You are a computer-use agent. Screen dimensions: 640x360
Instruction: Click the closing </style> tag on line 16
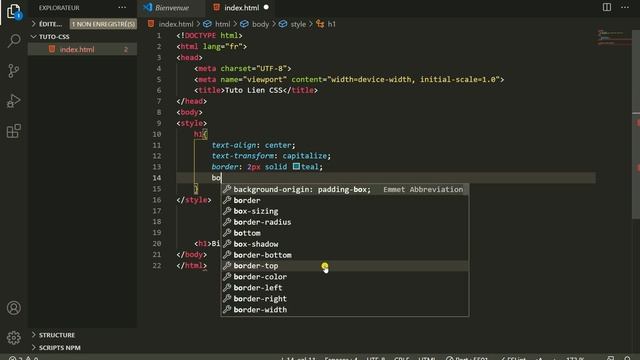click(194, 200)
